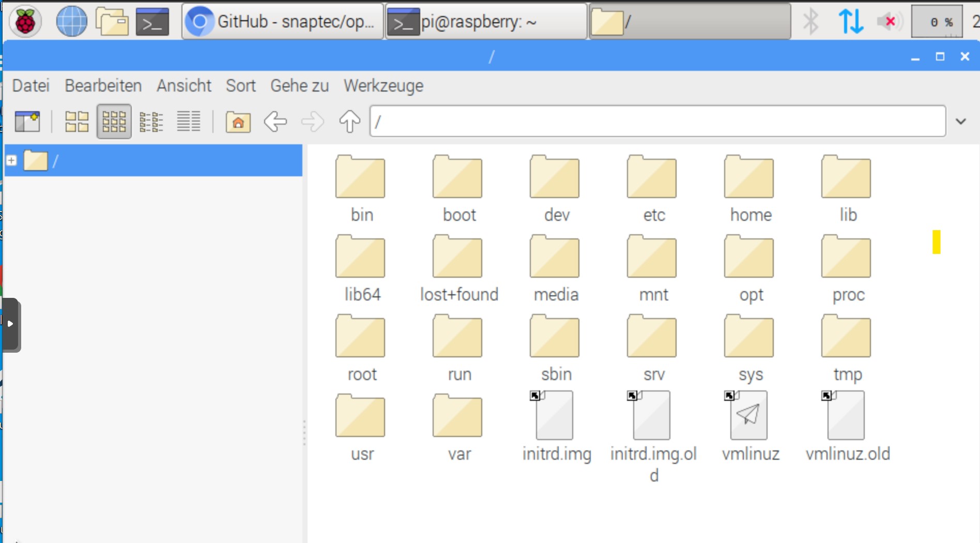Viewport: 980px width, 543px height.
Task: Open a new folder window
Action: click(x=27, y=122)
